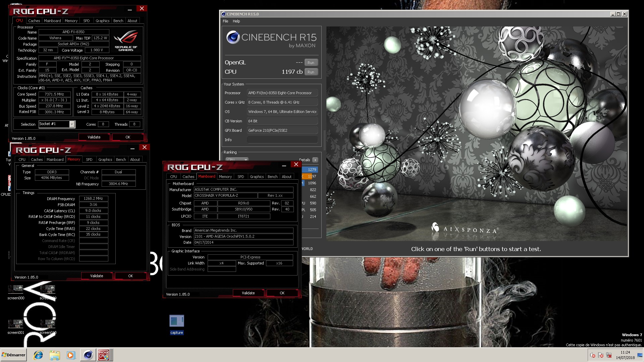This screenshot has width=644, height=362.
Task: Switch to CPU tab in Mainboard CPU-Z window
Action: click(174, 177)
